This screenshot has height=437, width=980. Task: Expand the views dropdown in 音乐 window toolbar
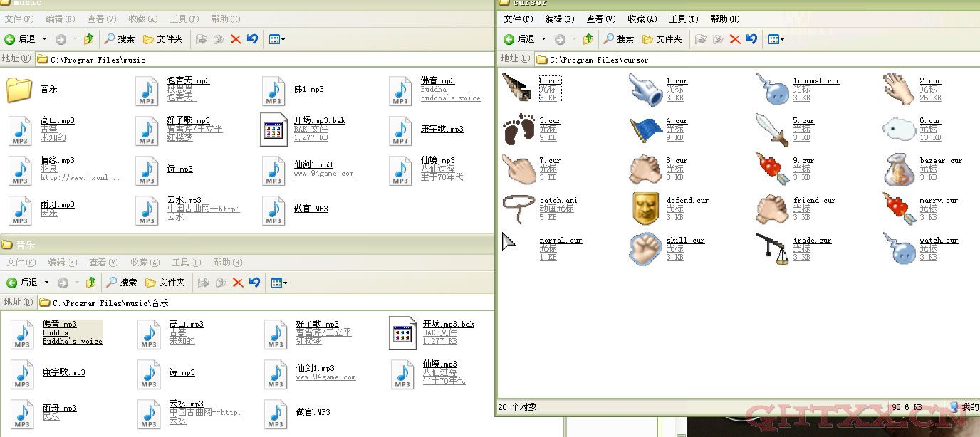[x=278, y=283]
